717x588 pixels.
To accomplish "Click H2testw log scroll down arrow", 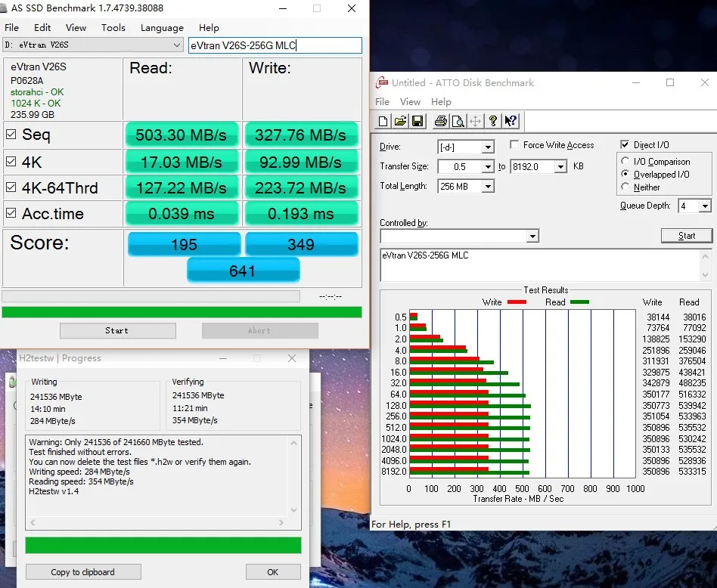I will [293, 509].
